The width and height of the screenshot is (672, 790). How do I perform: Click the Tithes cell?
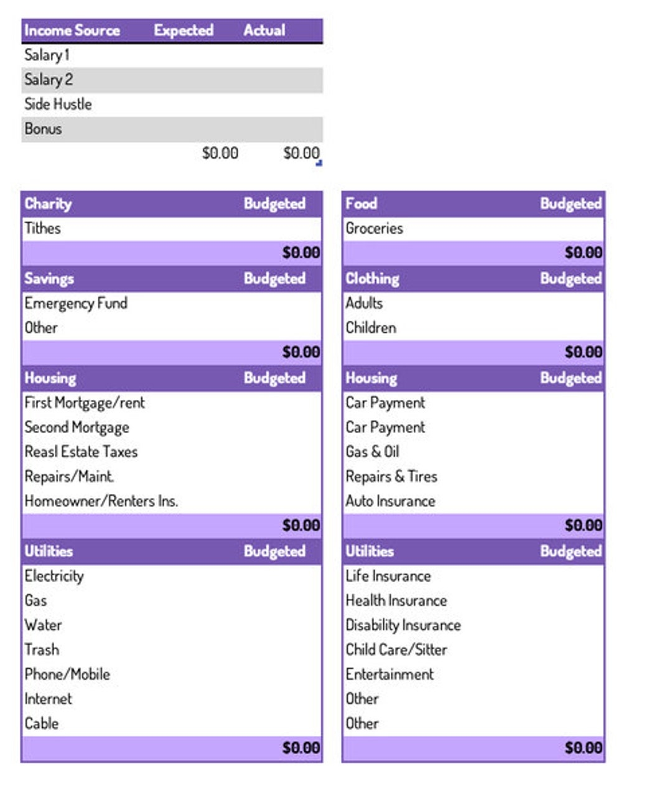[x=43, y=228]
